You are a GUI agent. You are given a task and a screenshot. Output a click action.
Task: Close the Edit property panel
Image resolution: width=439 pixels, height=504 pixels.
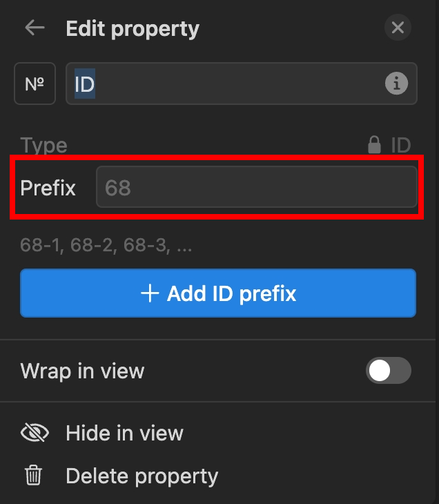(x=398, y=28)
